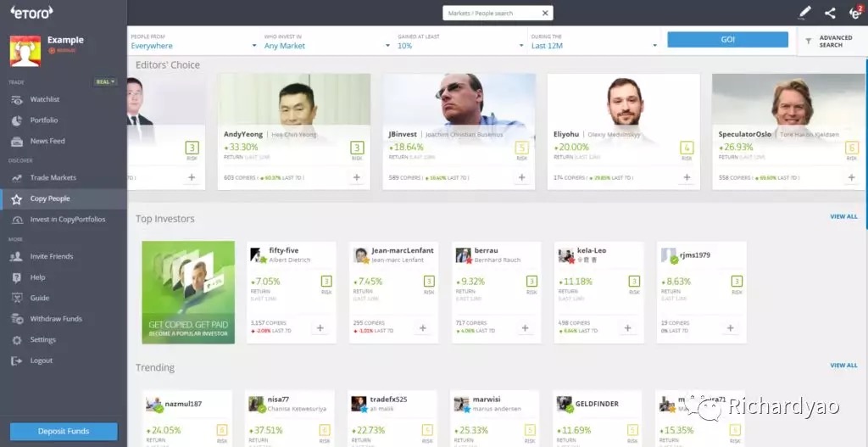This screenshot has height=447, width=868.
Task: Click the plus icon on kela-Leo investor card
Action: coord(627,327)
